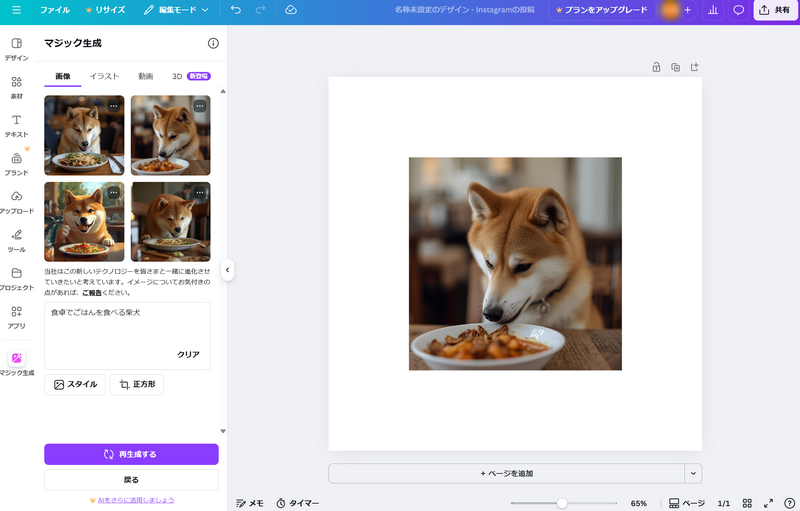
Task: Open the テキスト text sidebar panel
Action: [x=16, y=125]
